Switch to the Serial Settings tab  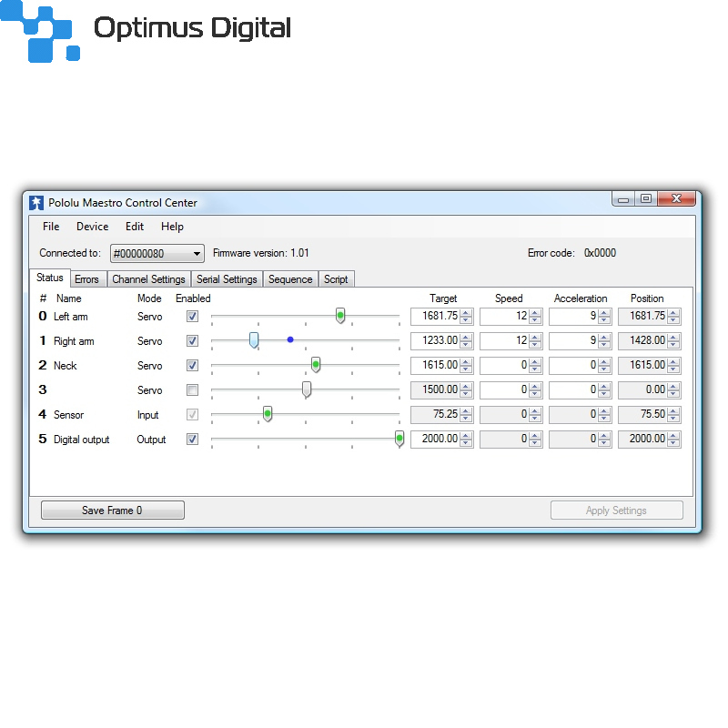(227, 279)
